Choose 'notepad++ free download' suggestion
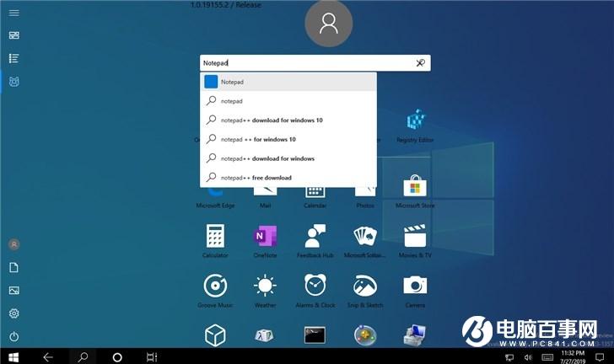Image resolution: width=614 pixels, height=364 pixels. (288, 178)
